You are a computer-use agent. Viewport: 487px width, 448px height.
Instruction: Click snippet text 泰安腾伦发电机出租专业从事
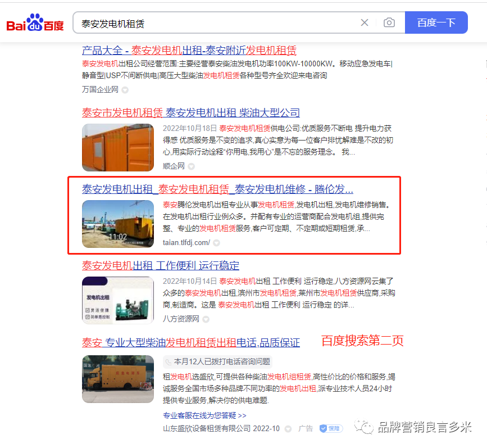[x=210, y=205]
